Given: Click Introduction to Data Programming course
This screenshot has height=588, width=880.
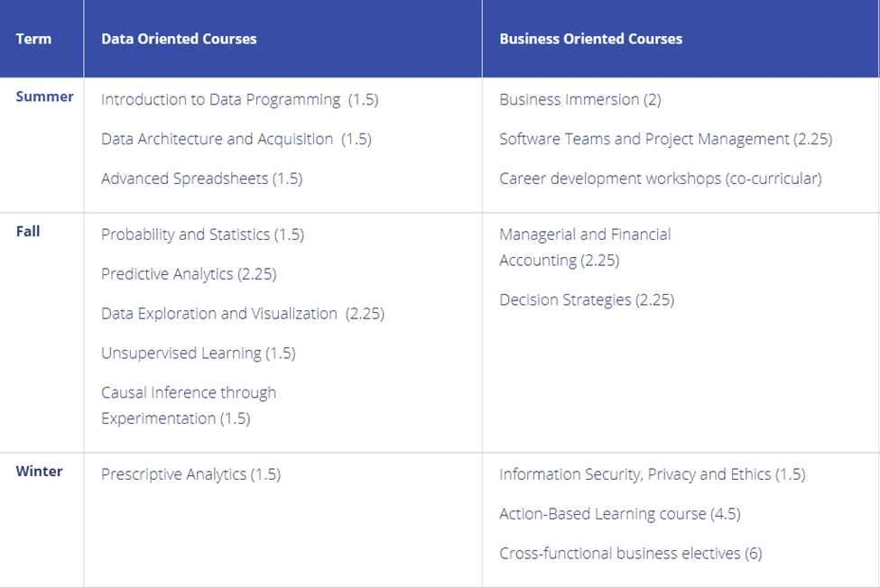Looking at the screenshot, I should 239,99.
